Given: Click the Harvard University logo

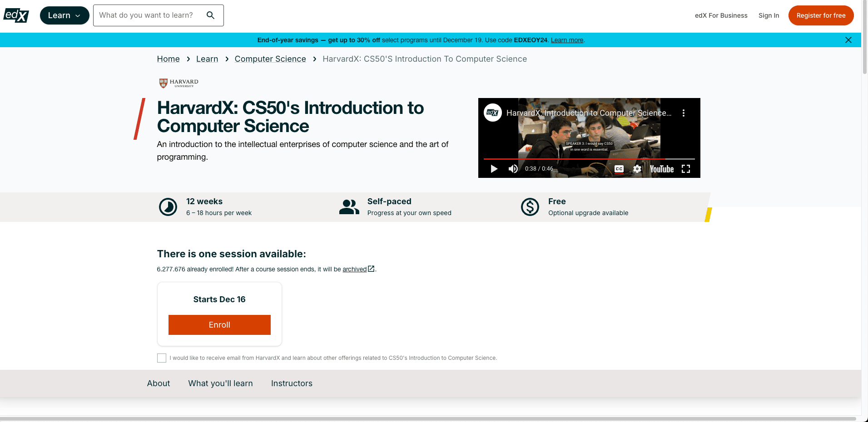Looking at the screenshot, I should (x=179, y=83).
